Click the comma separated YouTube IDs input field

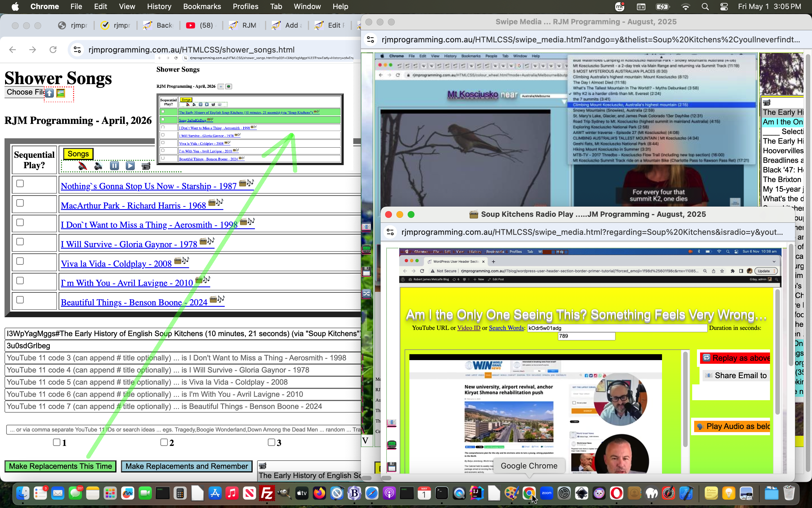click(184, 430)
